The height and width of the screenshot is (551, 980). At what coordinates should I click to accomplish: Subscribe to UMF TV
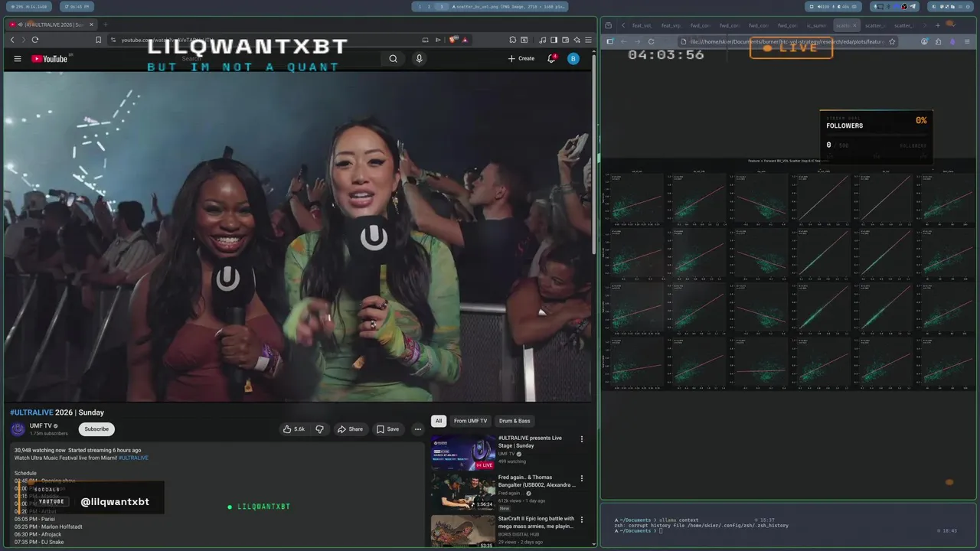pos(96,429)
